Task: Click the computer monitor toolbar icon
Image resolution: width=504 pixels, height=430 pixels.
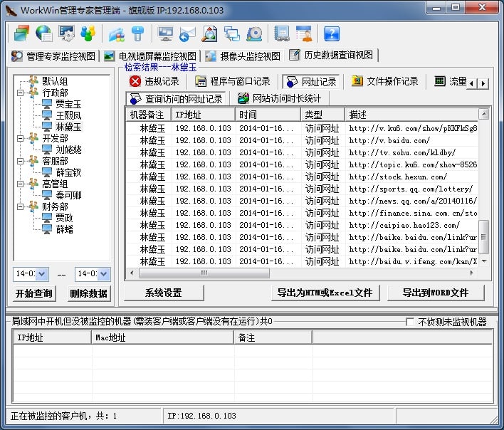Action: click(x=166, y=33)
